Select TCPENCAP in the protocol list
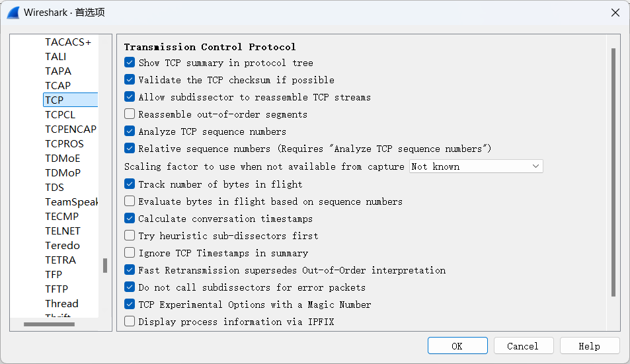 71,129
